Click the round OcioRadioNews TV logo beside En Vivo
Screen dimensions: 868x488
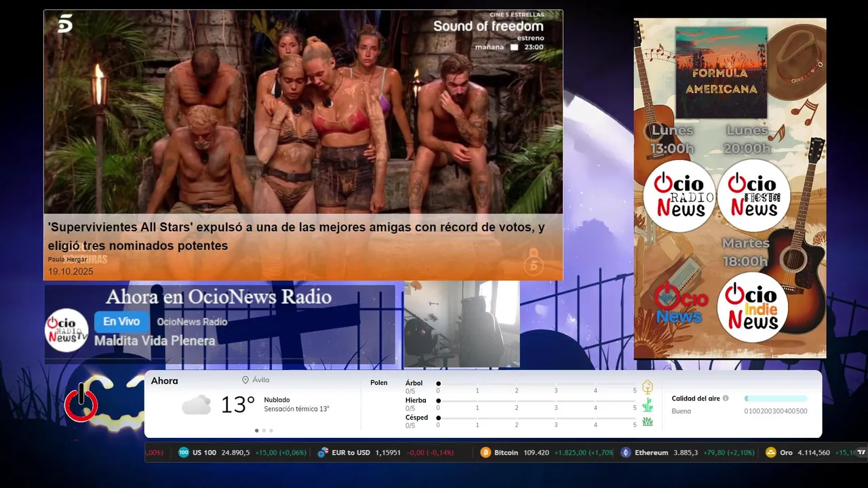coord(66,330)
